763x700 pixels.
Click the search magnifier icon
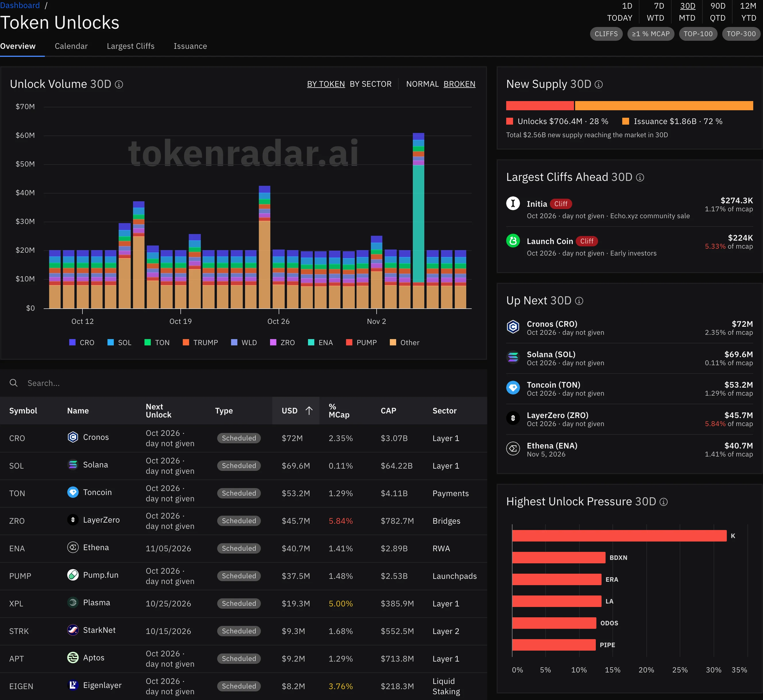click(14, 383)
